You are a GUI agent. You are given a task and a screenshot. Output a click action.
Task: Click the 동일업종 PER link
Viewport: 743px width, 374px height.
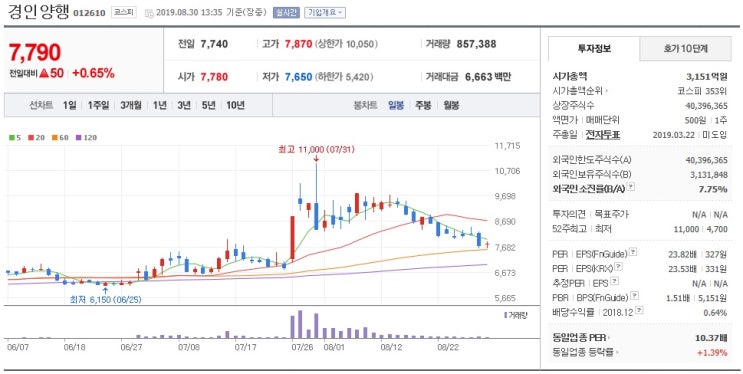pyautogui.click(x=581, y=338)
